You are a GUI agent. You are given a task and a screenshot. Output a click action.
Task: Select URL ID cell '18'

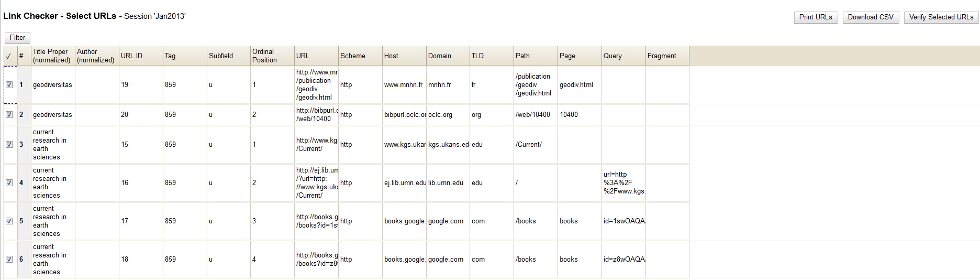tap(141, 259)
